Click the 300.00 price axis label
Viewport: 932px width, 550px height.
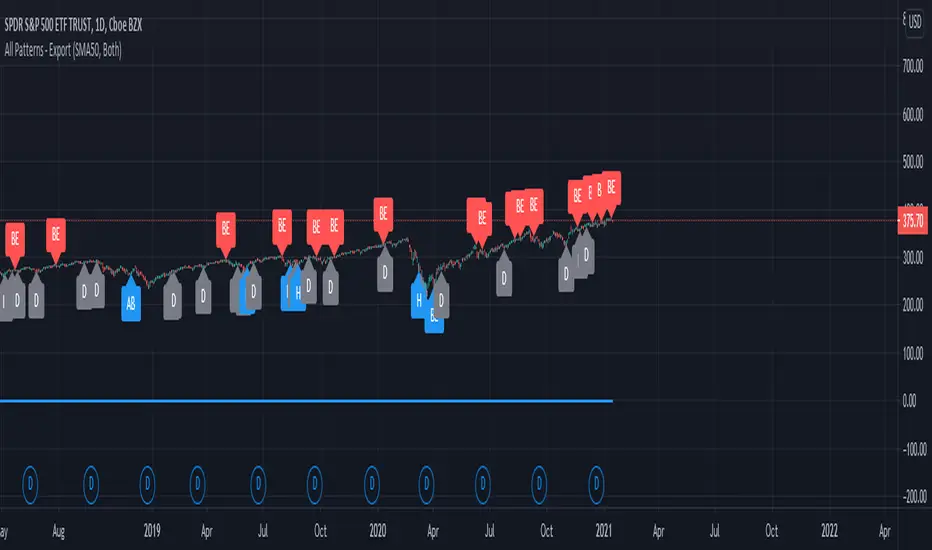[x=913, y=257]
